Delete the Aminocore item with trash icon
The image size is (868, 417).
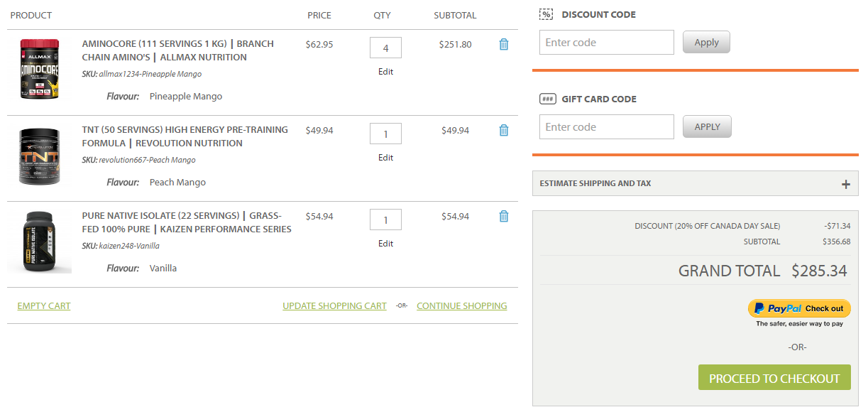click(x=504, y=44)
